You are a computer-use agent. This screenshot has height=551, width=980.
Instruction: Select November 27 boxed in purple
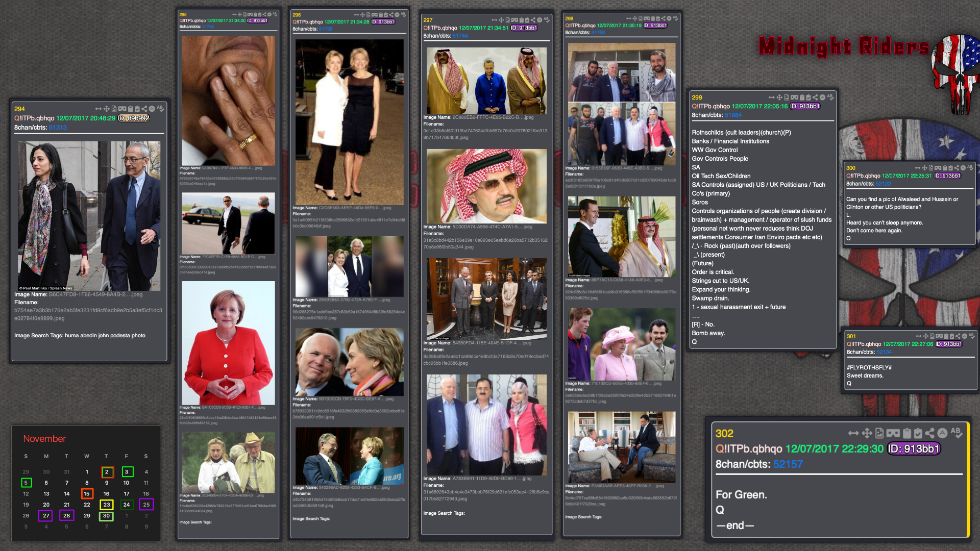point(46,516)
